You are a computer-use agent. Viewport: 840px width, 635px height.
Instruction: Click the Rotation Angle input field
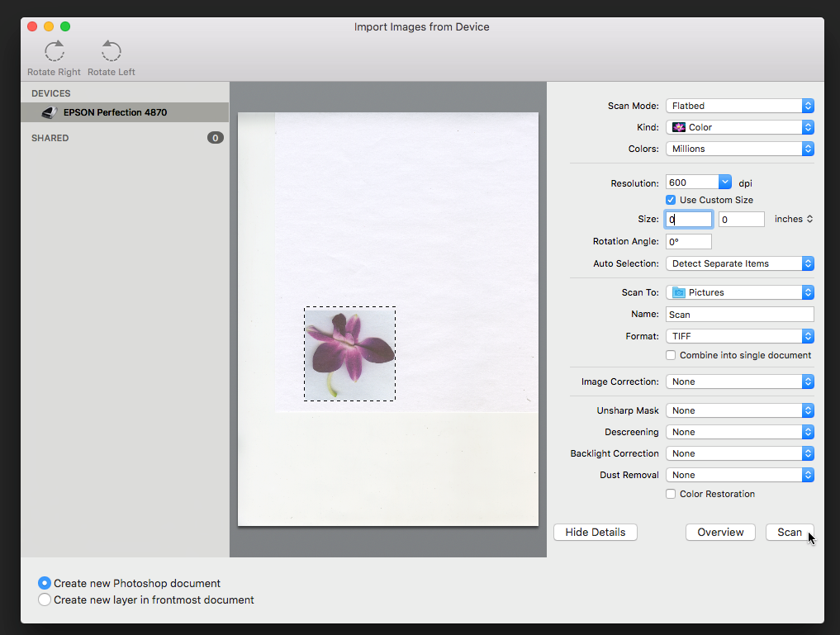[688, 242]
